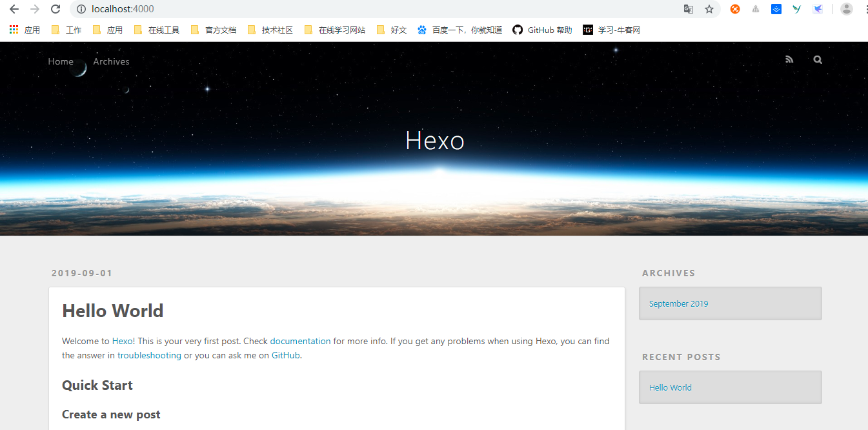Click the blue double-chevron extension icon
Viewport: 868px width, 430px height.
click(x=776, y=9)
